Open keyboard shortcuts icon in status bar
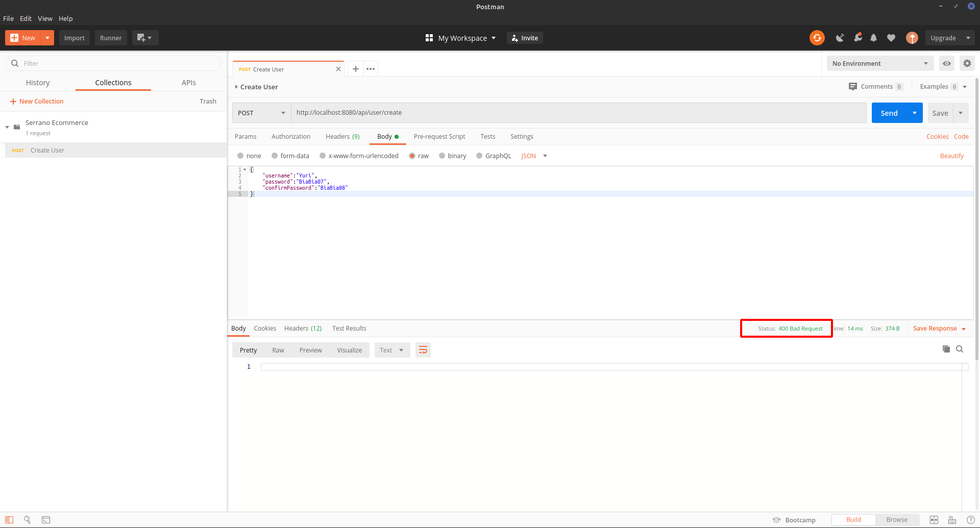980x528 pixels. 952,520
